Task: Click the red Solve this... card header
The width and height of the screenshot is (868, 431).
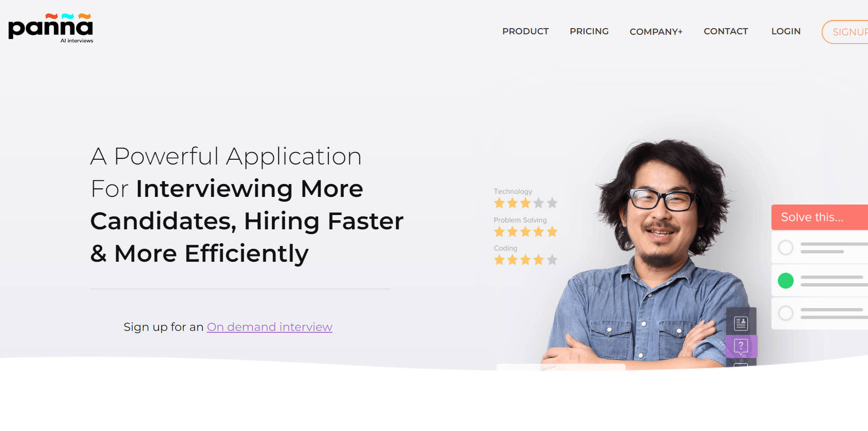Action: click(819, 217)
